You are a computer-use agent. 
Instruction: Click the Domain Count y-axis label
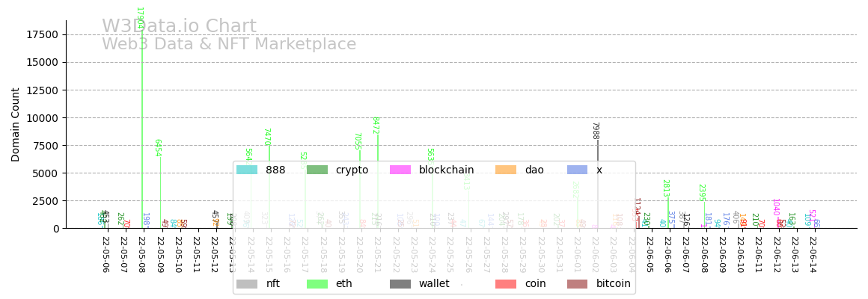(16, 124)
